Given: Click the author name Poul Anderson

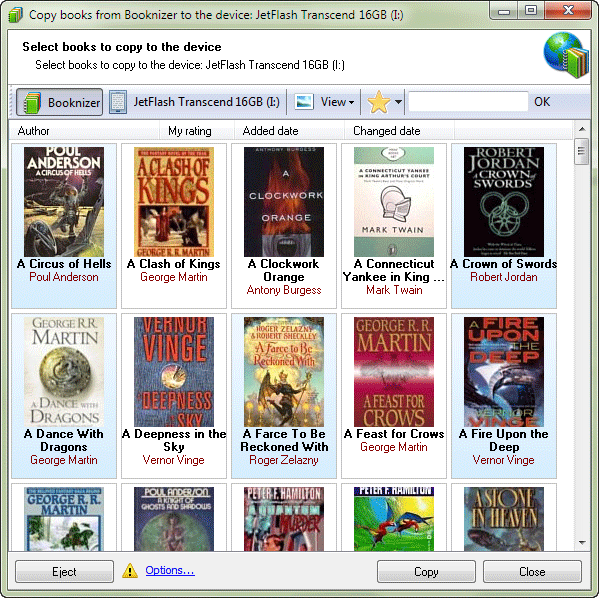Looking at the screenshot, I should pos(64,277).
